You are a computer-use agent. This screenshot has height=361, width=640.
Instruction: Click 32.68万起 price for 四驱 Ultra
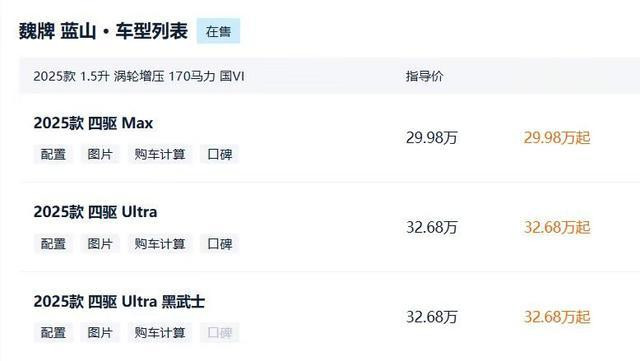557,227
